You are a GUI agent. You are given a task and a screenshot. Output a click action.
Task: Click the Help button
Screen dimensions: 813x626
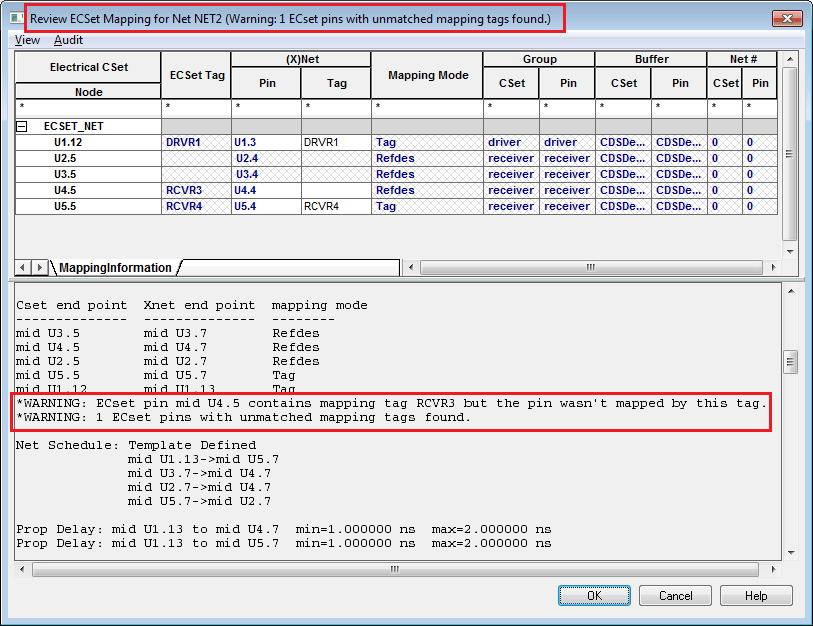pyautogui.click(x=756, y=595)
